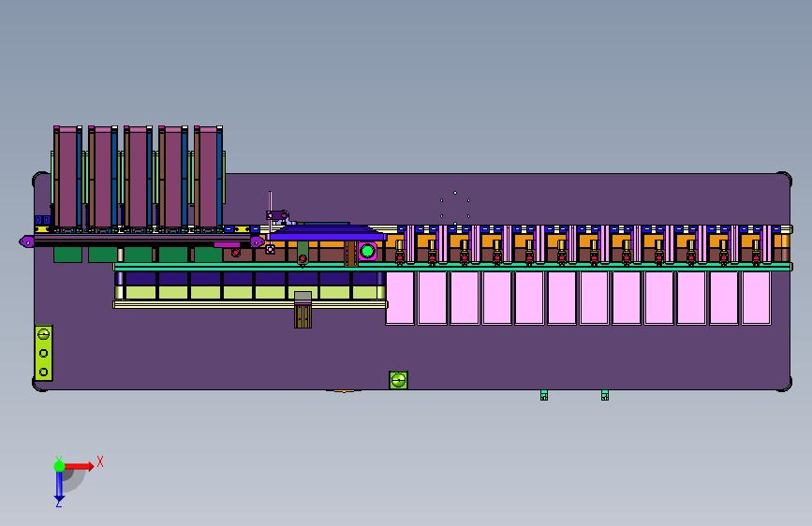Click the green Y axis dot at the triad origin

click(x=59, y=466)
